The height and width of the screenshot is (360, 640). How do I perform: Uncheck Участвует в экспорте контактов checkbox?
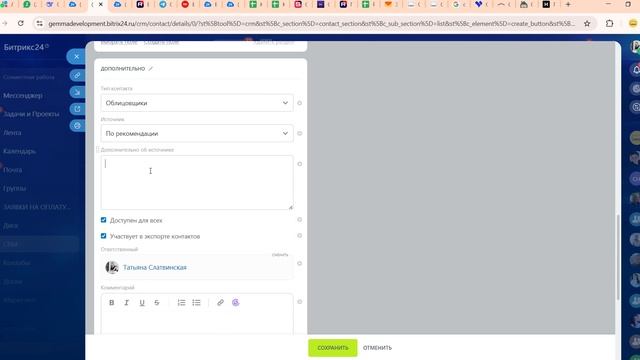pos(104,236)
